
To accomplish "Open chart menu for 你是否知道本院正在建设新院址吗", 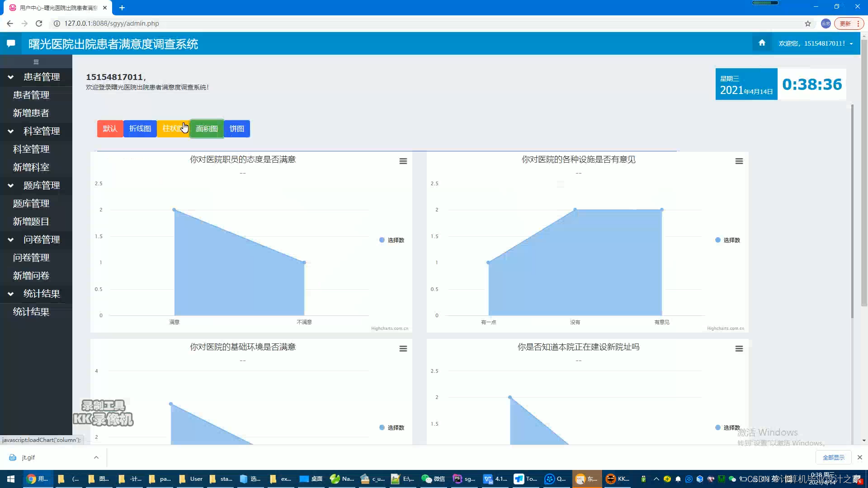I will [x=739, y=349].
